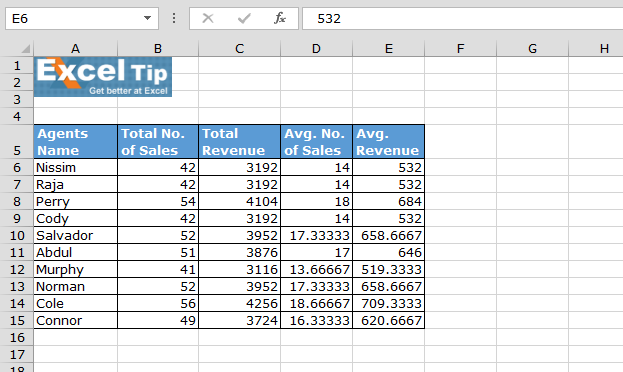Click the Enter checkmark icon in formula bar
This screenshot has height=372, width=623.
pyautogui.click(x=244, y=18)
